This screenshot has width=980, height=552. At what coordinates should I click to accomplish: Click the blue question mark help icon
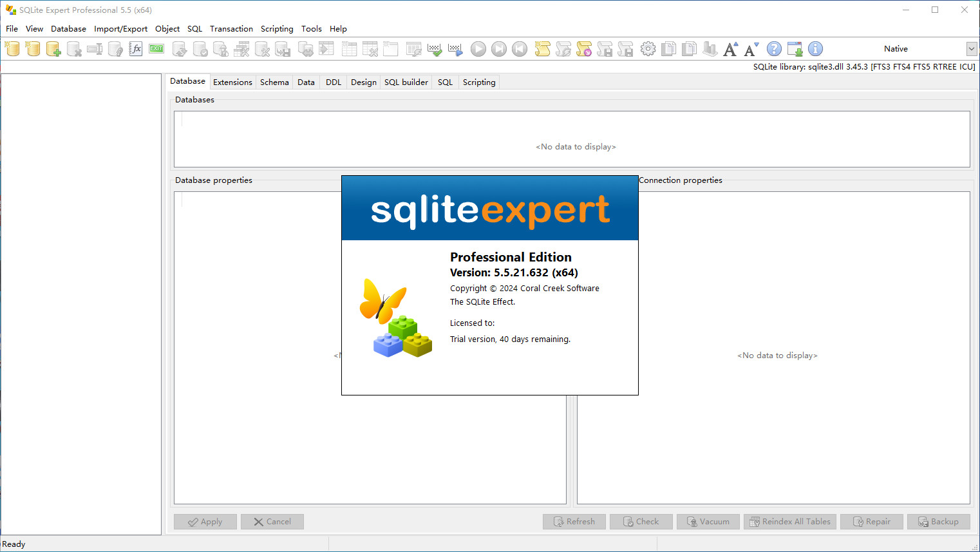pyautogui.click(x=775, y=49)
